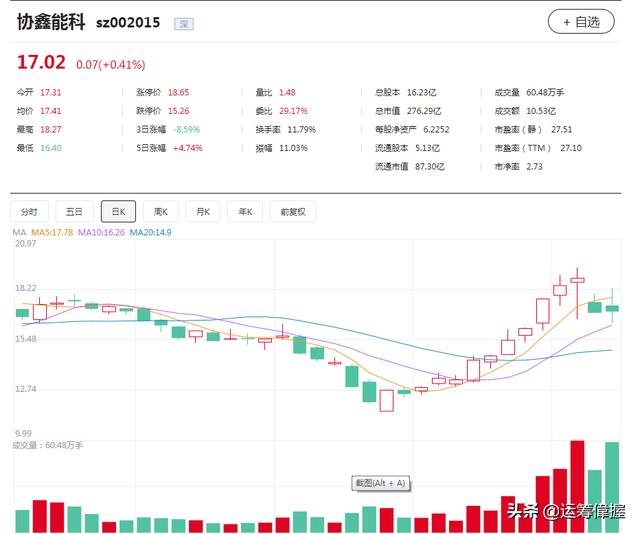
Task: Click the MA10:16.26 indicator label
Action: tap(101, 233)
